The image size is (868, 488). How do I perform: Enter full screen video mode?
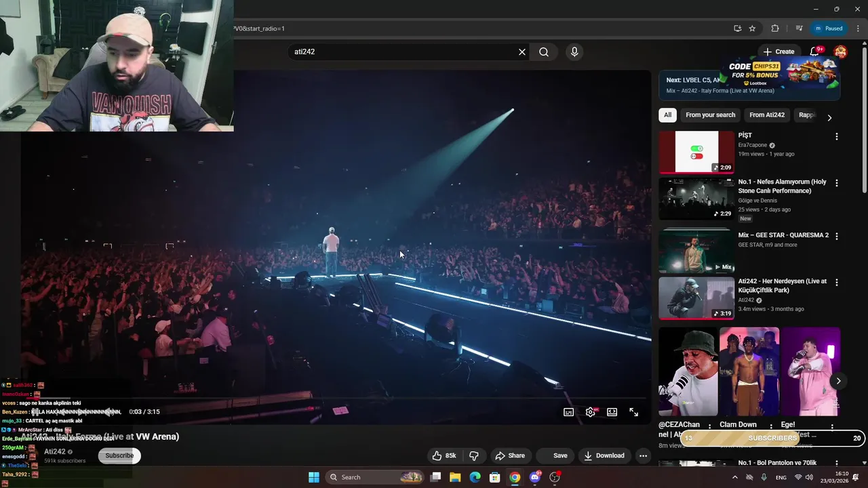click(x=633, y=412)
